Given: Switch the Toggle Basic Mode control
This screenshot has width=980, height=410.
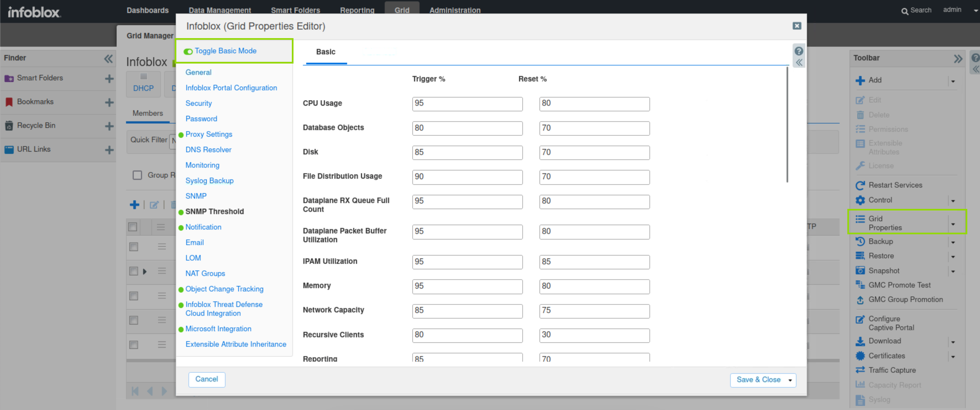Looking at the screenshot, I should [188, 51].
